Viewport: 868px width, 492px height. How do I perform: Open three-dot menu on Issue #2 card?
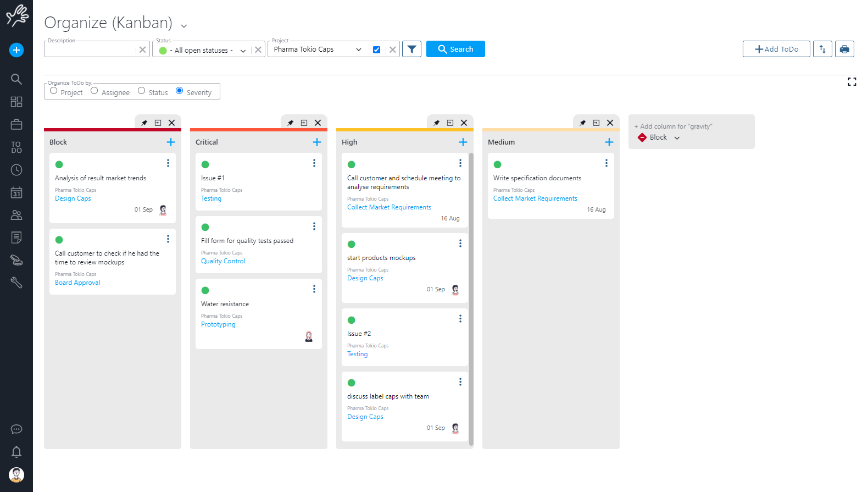click(x=460, y=319)
